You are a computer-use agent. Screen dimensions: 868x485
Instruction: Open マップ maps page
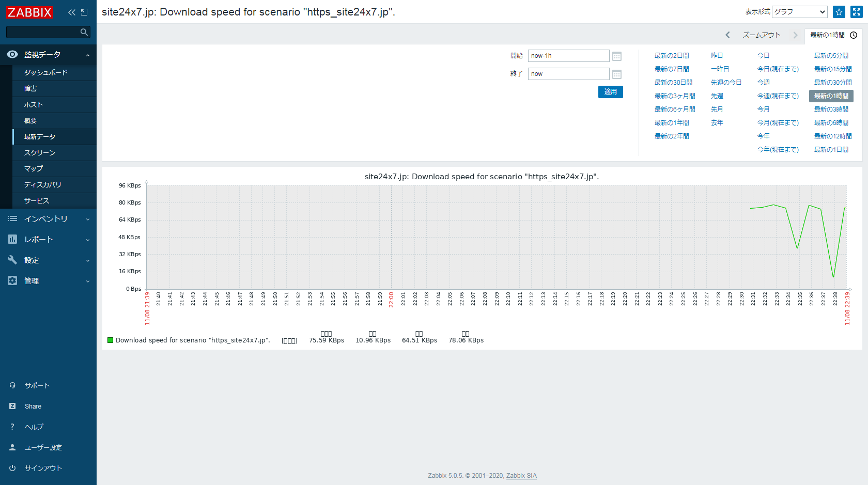(x=54, y=169)
